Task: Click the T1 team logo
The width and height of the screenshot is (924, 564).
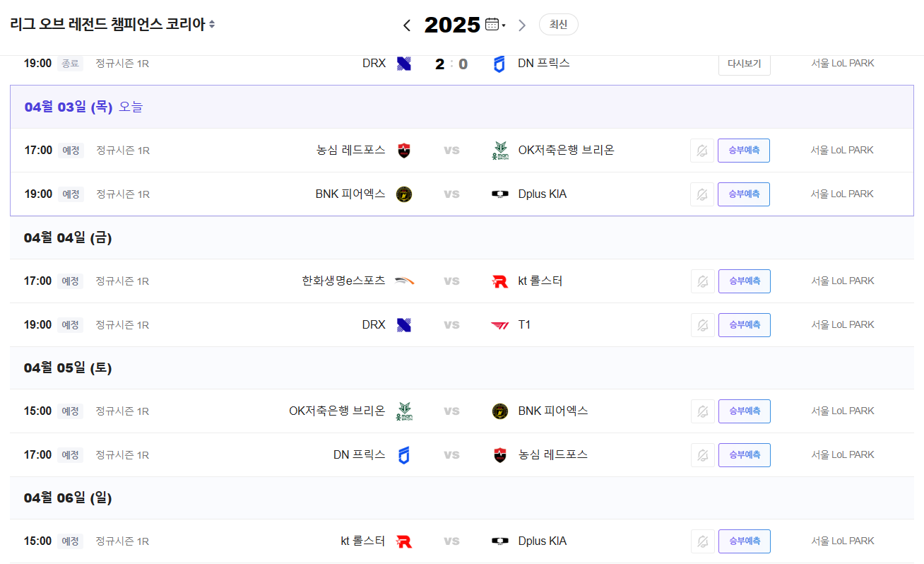Action: (x=499, y=325)
